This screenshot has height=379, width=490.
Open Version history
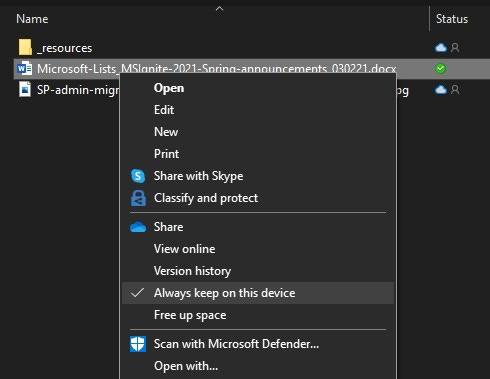(x=258, y=271)
